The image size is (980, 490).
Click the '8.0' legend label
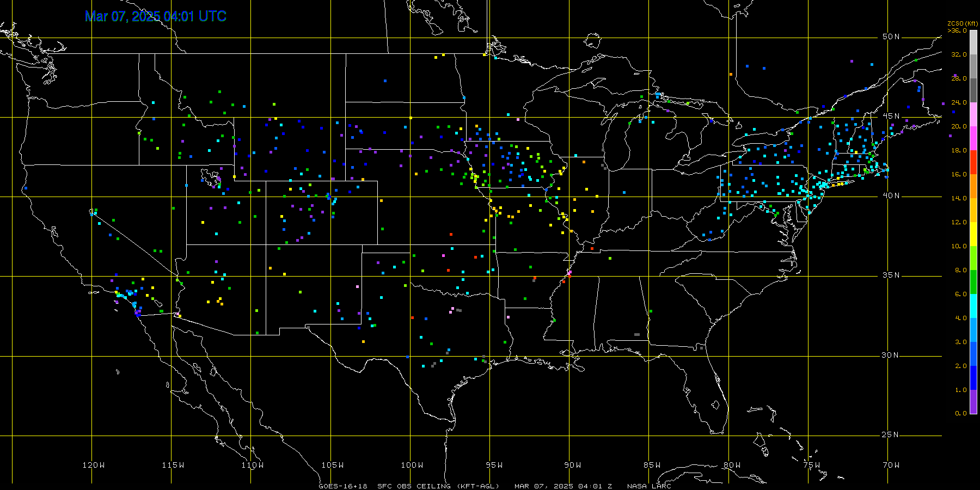tap(961, 270)
